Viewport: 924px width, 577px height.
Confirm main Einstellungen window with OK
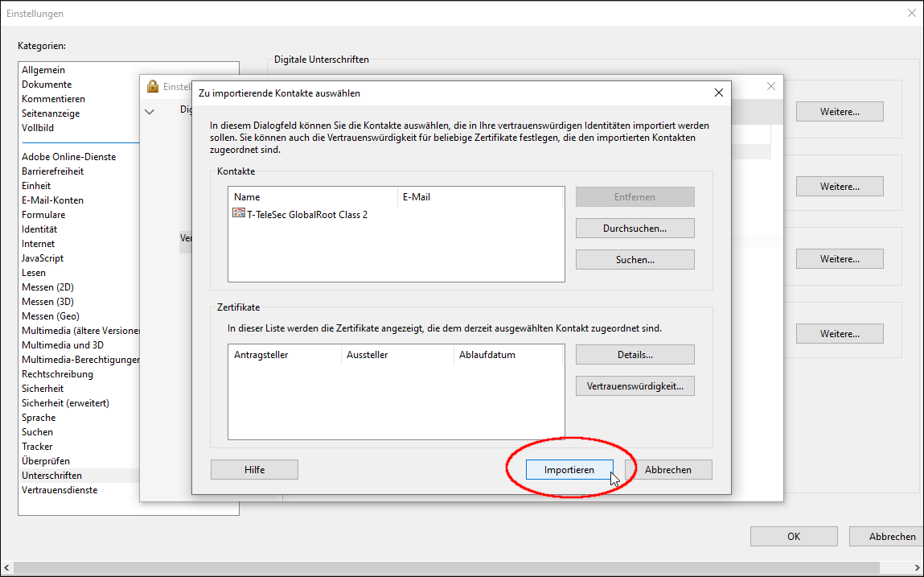tap(794, 536)
